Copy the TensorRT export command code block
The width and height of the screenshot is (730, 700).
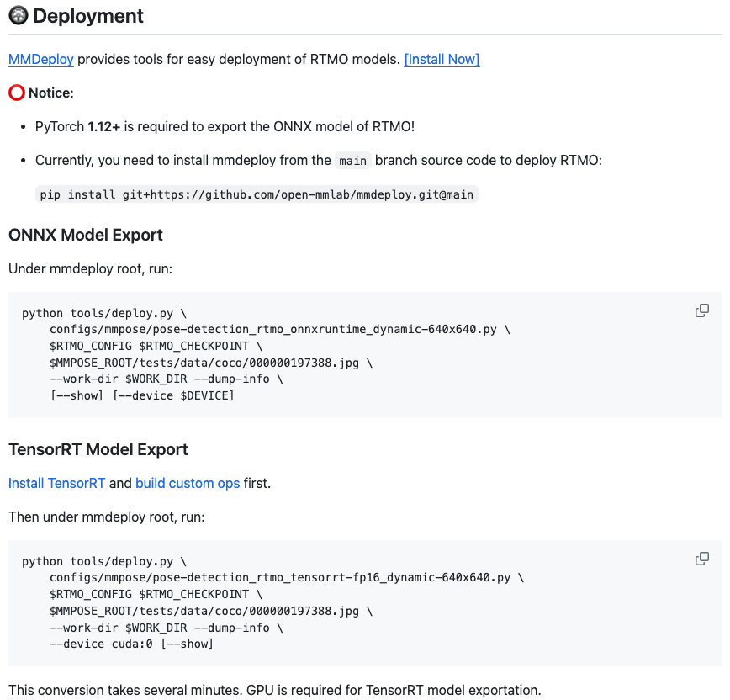702,559
